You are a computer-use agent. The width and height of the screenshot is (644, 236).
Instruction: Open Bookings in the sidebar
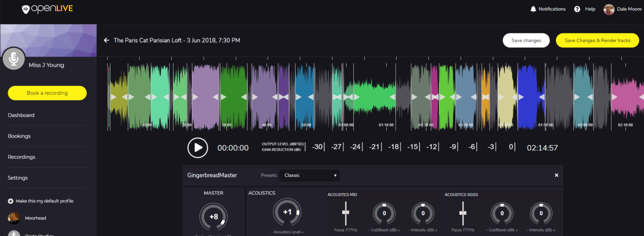coord(19,136)
